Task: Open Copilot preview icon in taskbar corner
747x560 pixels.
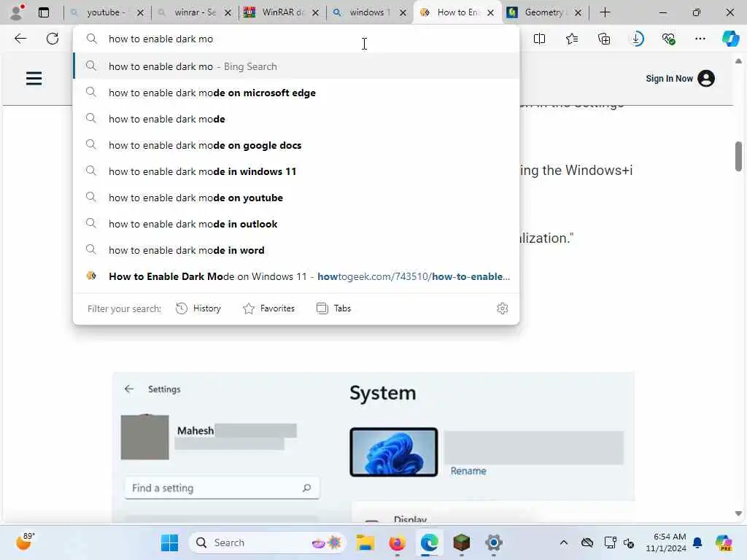Action: 724,542
